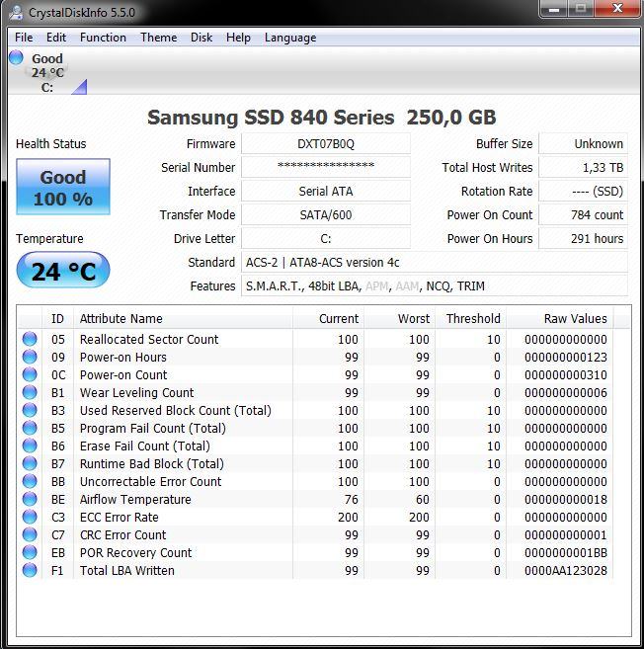
Task: Click the Health Status label
Action: [x=51, y=144]
